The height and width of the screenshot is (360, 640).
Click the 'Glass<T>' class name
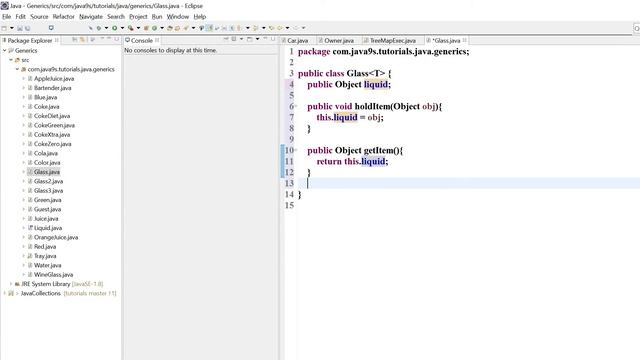click(x=366, y=73)
